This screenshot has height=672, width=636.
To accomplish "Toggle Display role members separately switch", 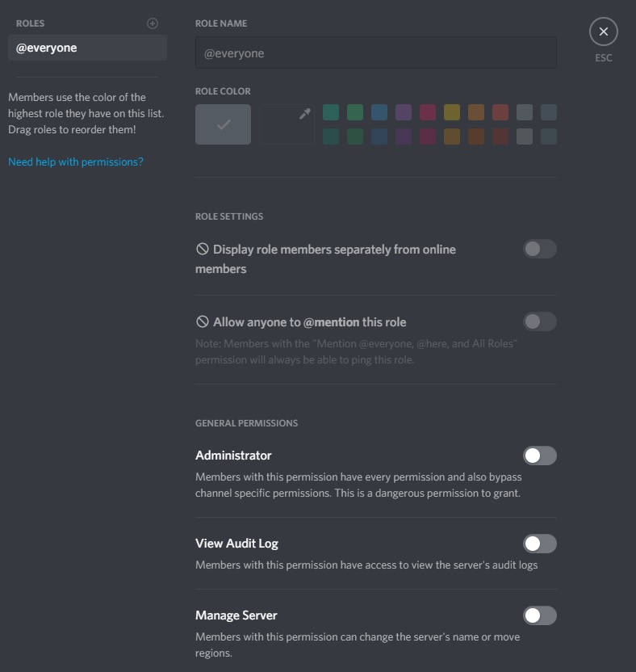I will [540, 249].
